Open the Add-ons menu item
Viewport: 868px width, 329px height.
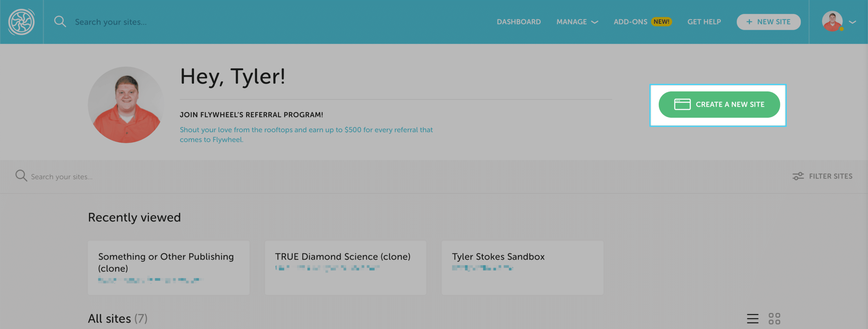pyautogui.click(x=630, y=22)
